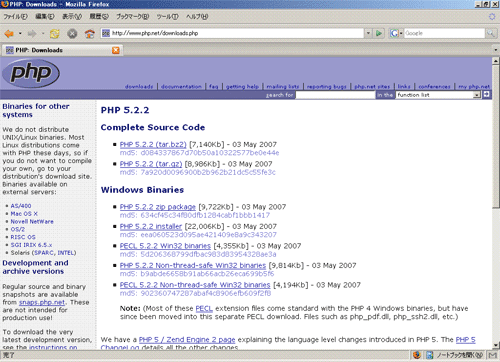
Task: Click the vertical scrollbar up arrow
Action: point(496,61)
